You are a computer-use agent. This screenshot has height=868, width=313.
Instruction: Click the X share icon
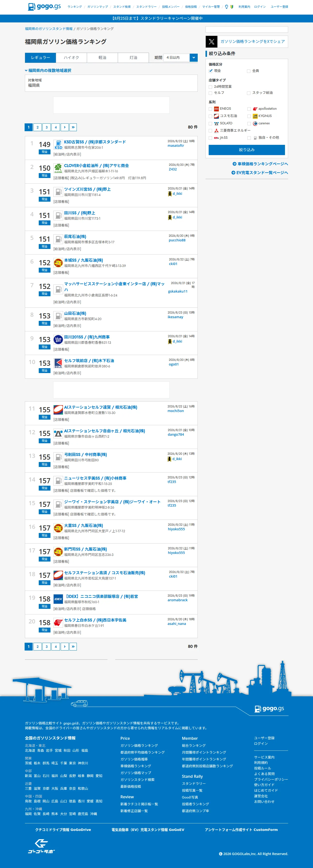click(212, 42)
